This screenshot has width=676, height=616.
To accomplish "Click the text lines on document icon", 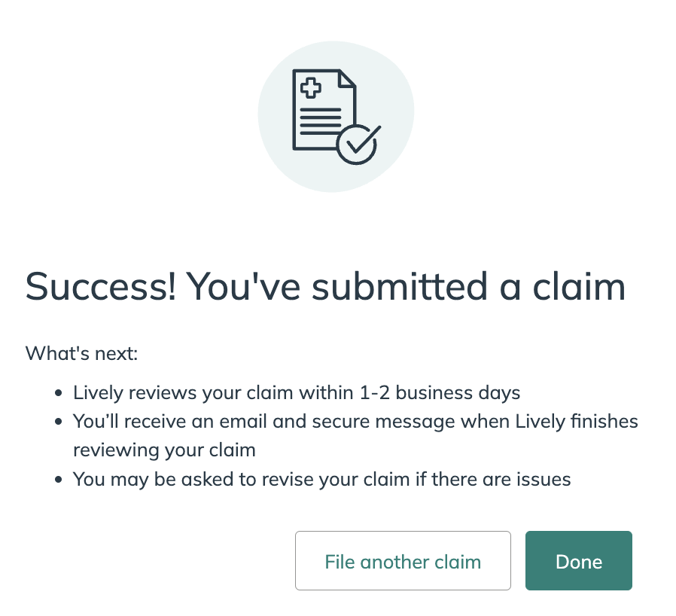I will (321, 121).
